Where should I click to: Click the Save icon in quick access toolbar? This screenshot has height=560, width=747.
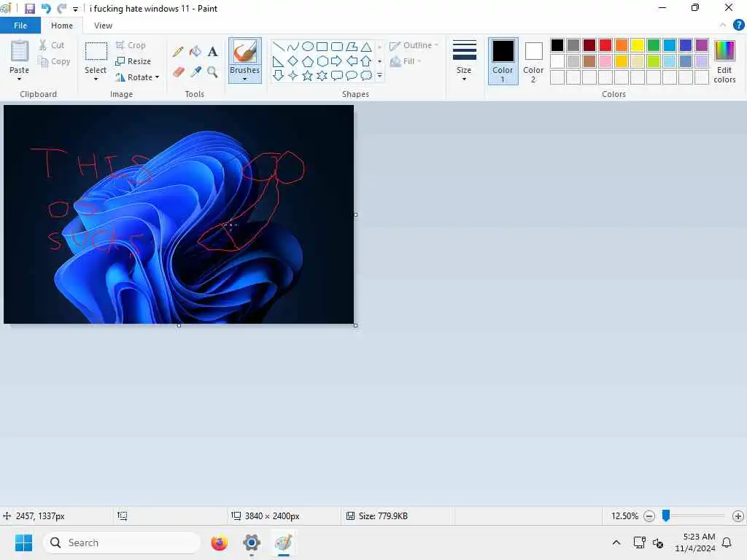coord(29,9)
